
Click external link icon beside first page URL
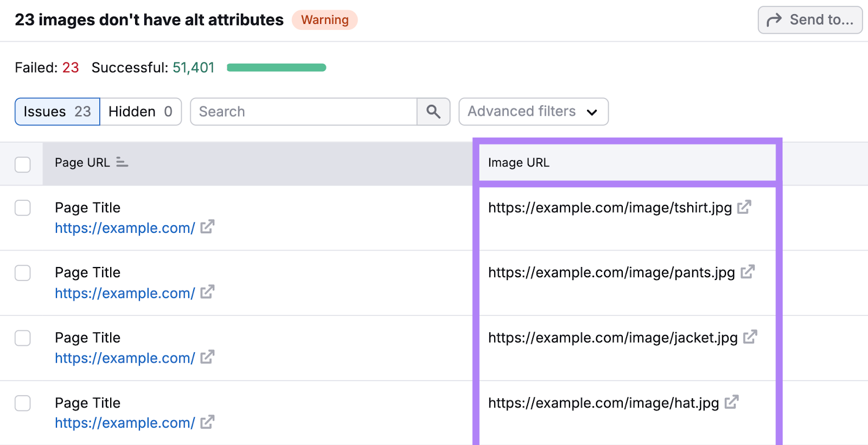pos(207,227)
